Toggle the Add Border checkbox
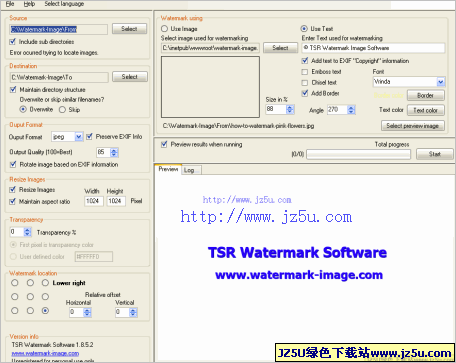 click(305, 93)
